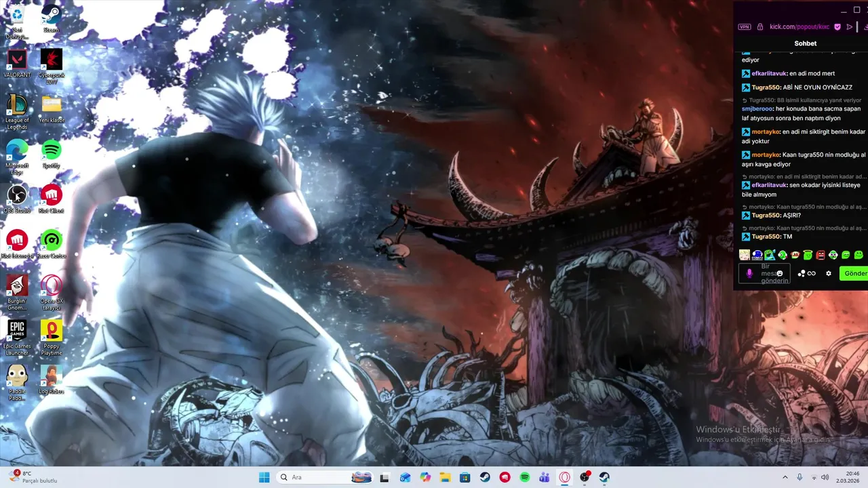Screen dimensions: 868x488
Task: Click Tugra550's message ABİ NE OYUN OYNİCAZZ
Action: pos(817,87)
